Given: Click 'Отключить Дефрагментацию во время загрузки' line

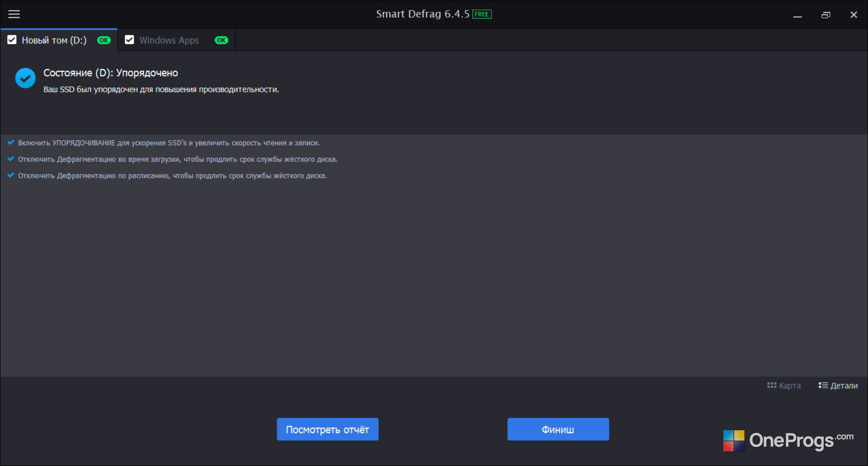Looking at the screenshot, I should point(178,159).
